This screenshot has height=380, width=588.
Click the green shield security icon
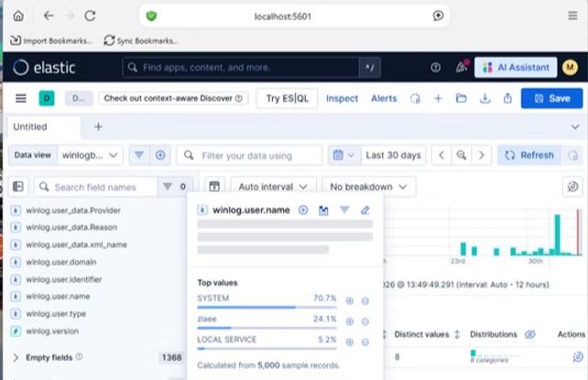[x=151, y=16]
